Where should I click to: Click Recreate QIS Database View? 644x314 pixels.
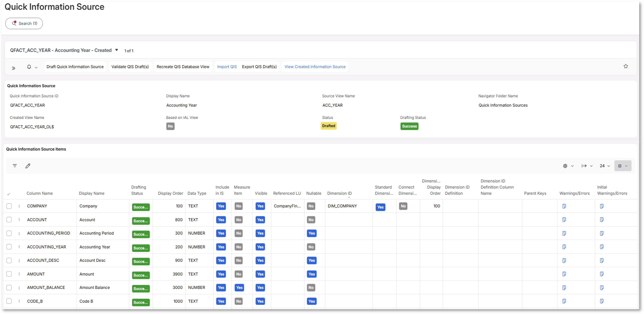coord(183,67)
